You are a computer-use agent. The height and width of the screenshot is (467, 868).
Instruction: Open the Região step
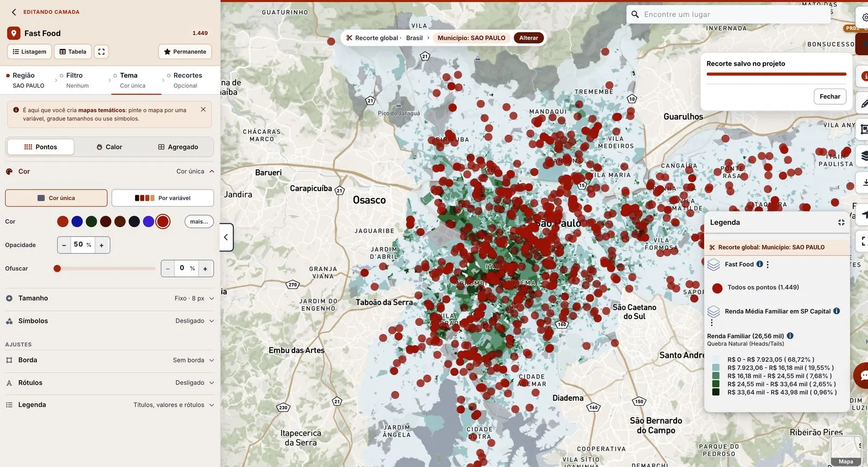coord(28,80)
